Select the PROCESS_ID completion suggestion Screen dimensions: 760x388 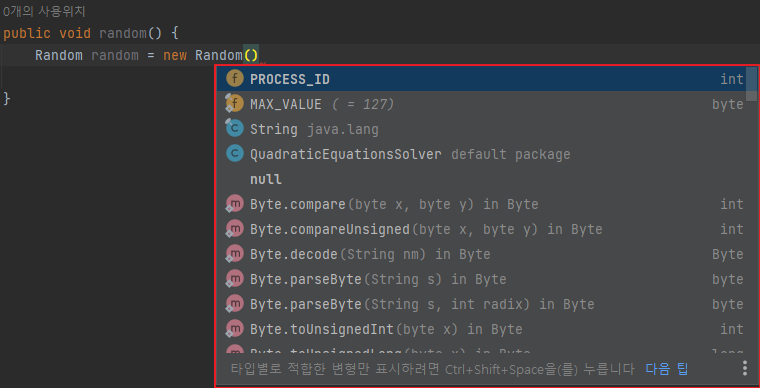click(x=481, y=79)
